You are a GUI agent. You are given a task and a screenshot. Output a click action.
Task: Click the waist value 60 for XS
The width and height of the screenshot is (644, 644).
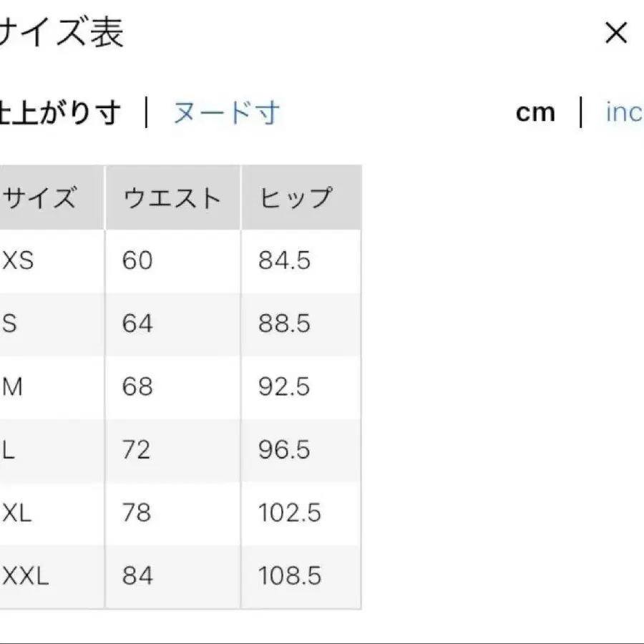[137, 261]
